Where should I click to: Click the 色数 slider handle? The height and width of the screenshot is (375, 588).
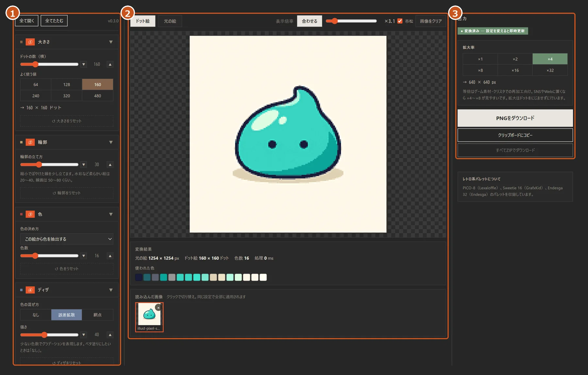point(35,256)
